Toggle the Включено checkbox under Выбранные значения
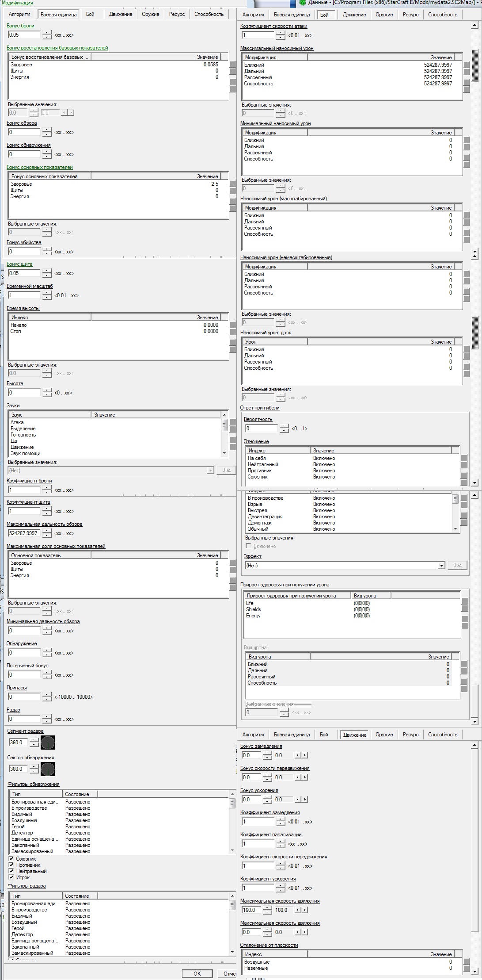Viewport: 482px width, 980px height. tap(248, 546)
